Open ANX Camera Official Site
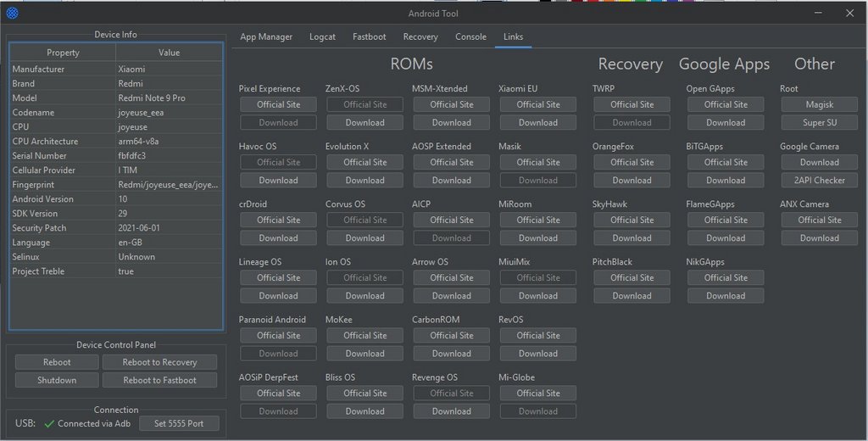The image size is (868, 441). pyautogui.click(x=820, y=220)
